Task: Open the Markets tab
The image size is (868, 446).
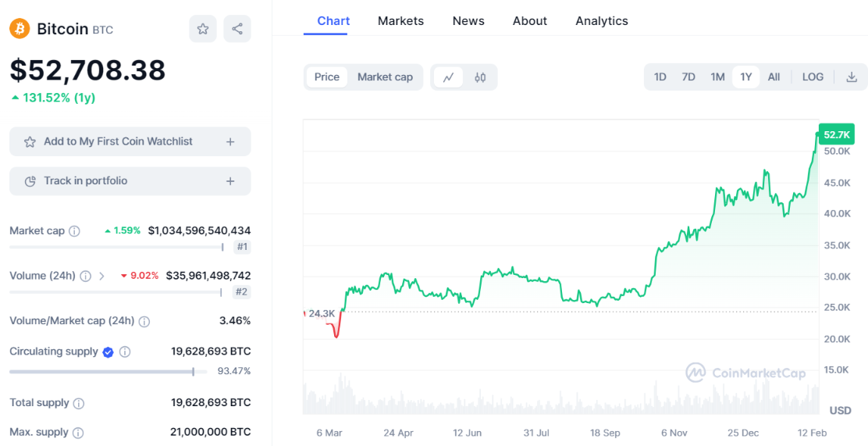Action: click(400, 21)
